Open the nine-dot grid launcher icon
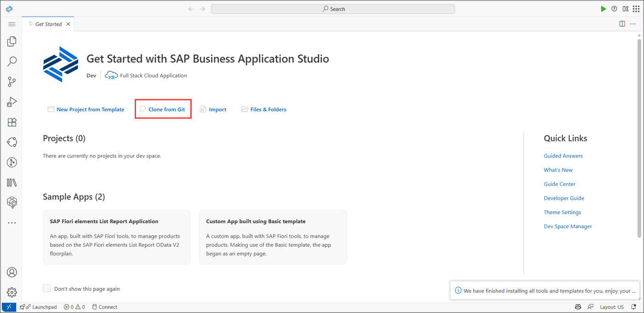 (x=637, y=9)
